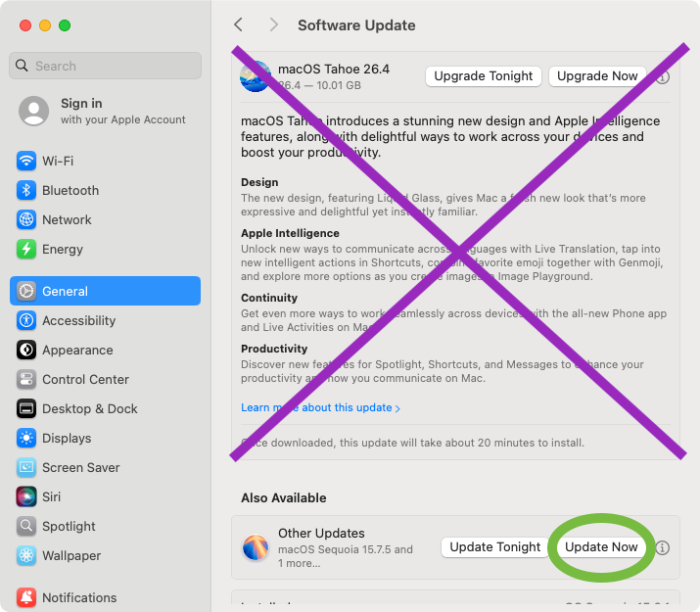Click the search magnifier icon
This screenshot has width=700, height=612.
22,66
